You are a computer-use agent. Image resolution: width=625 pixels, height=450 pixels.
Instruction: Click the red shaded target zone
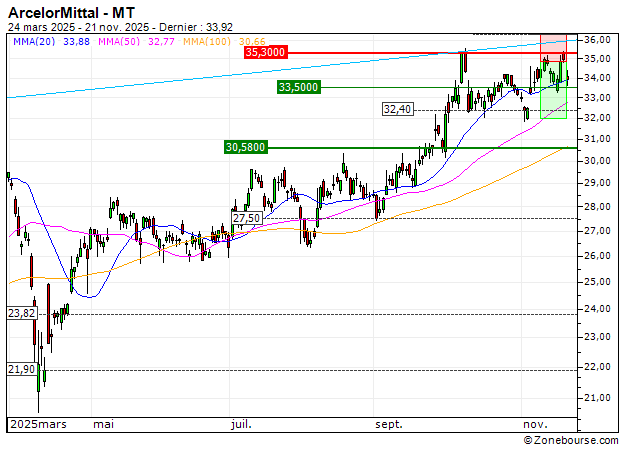tap(553, 42)
